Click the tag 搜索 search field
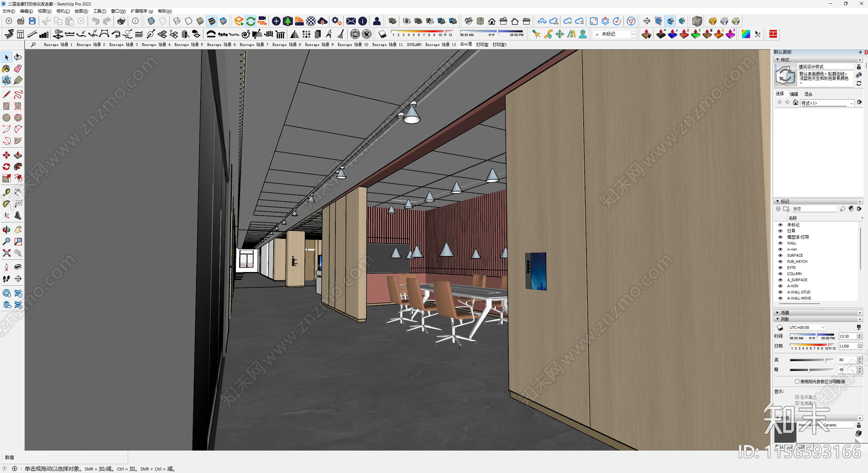Screen dimensions: 868x473 tap(814, 209)
